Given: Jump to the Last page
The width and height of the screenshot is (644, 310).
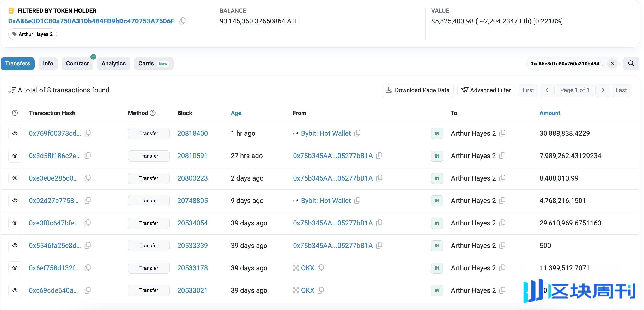Looking at the screenshot, I should (x=621, y=90).
